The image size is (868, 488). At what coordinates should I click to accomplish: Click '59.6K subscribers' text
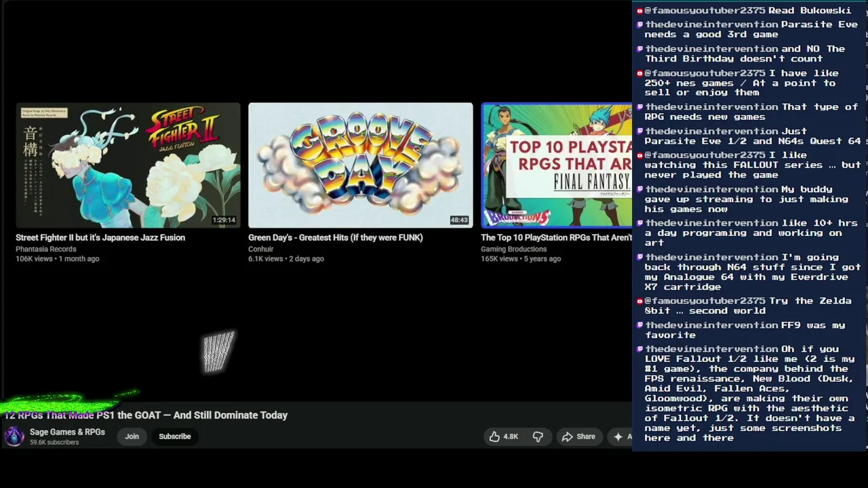[54, 442]
